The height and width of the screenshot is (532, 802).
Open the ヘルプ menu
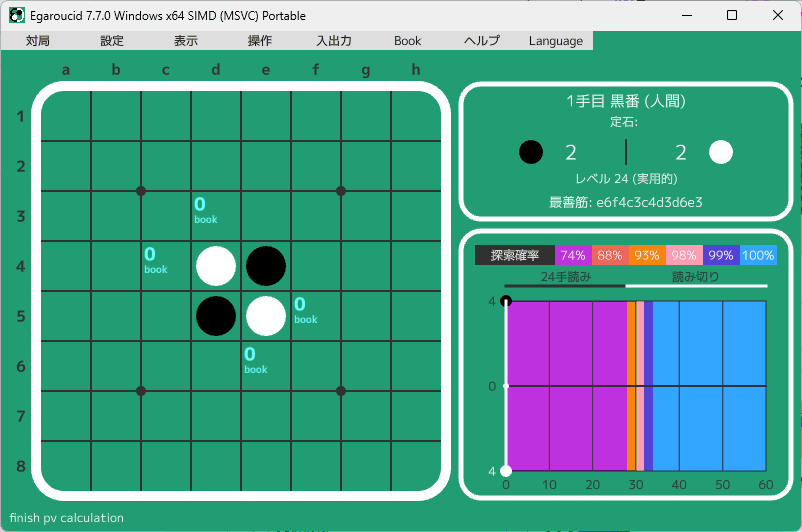pos(482,41)
